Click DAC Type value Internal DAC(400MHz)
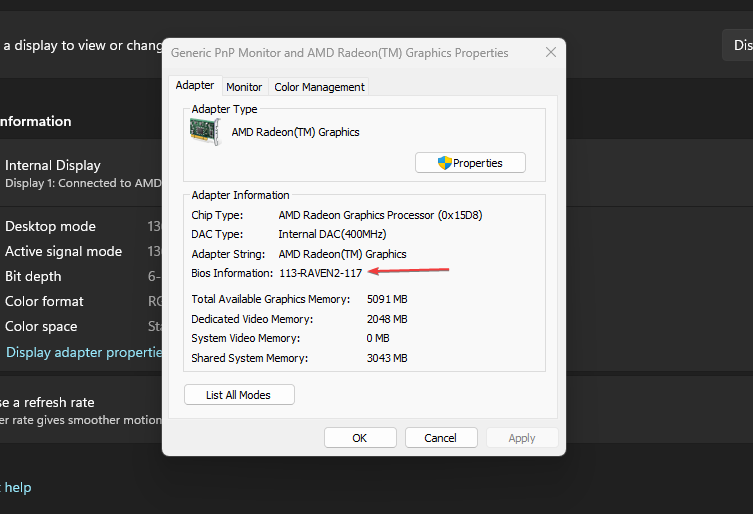 [332, 234]
